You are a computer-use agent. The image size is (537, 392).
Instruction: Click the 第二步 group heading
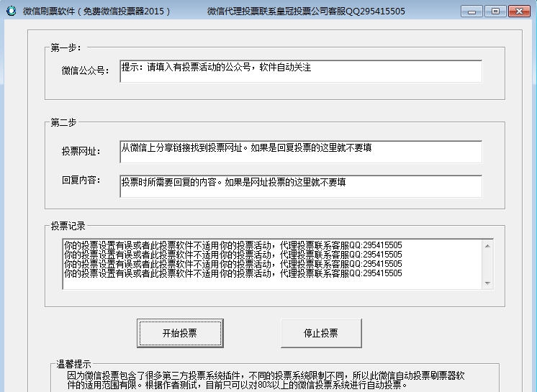pos(63,122)
